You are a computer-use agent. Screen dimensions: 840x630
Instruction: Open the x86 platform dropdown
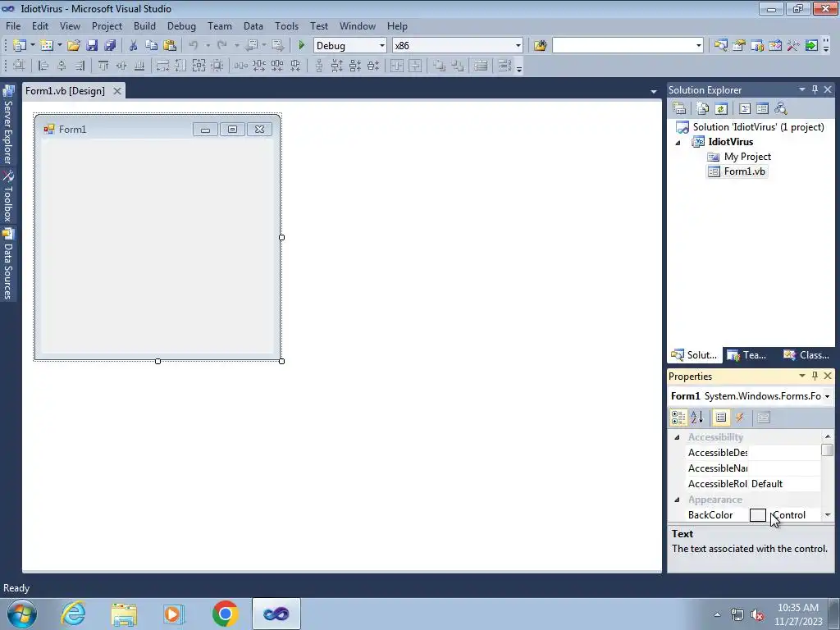[x=518, y=46]
